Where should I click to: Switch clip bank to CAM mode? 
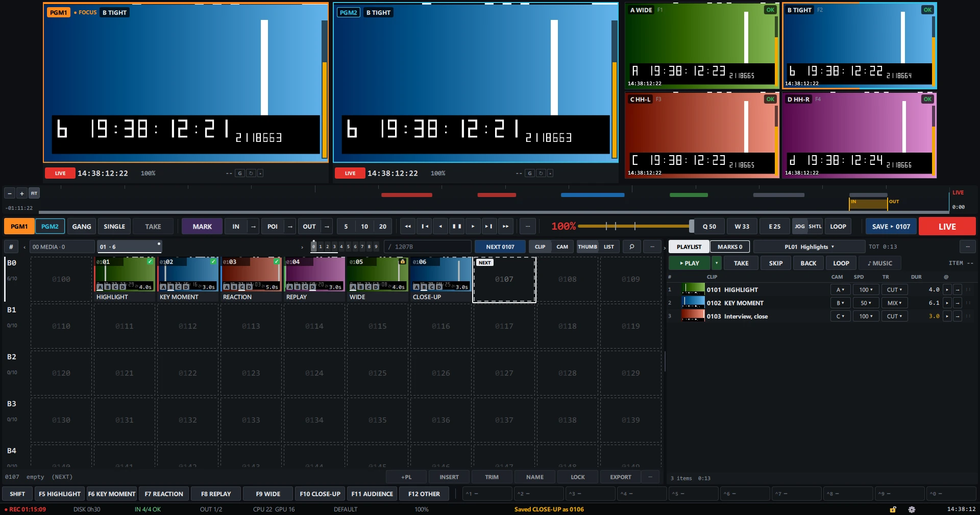point(562,247)
